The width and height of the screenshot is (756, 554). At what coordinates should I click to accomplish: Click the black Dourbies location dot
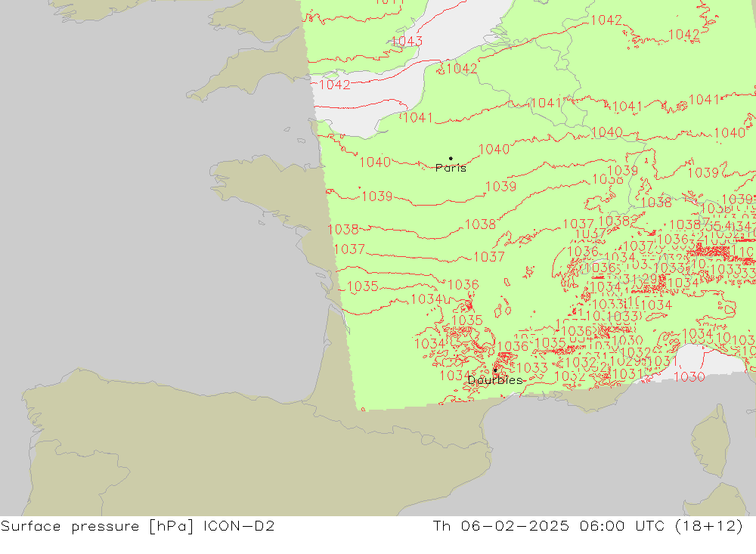pos(494,370)
